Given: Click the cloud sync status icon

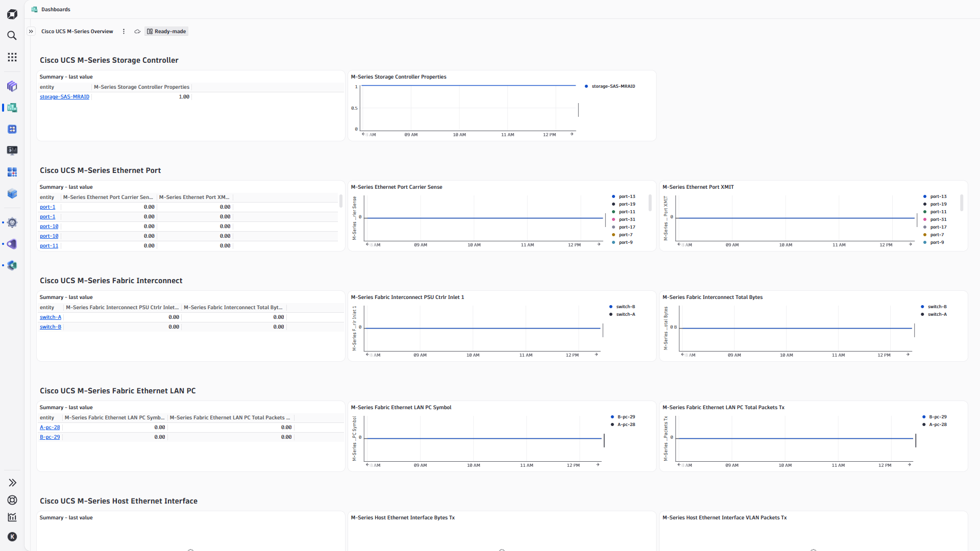Looking at the screenshot, I should 137,32.
